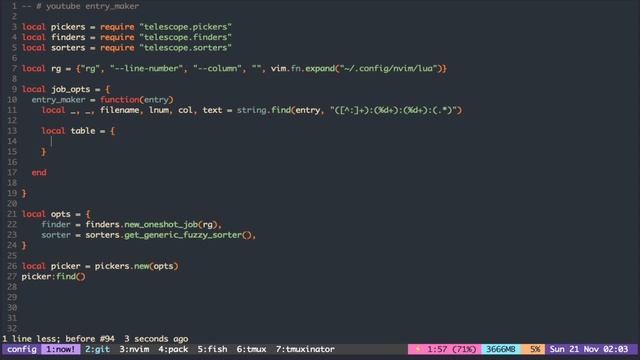Select the tmux window tab 1:now!
Image resolution: width=640 pixels, height=360 pixels.
point(60,349)
